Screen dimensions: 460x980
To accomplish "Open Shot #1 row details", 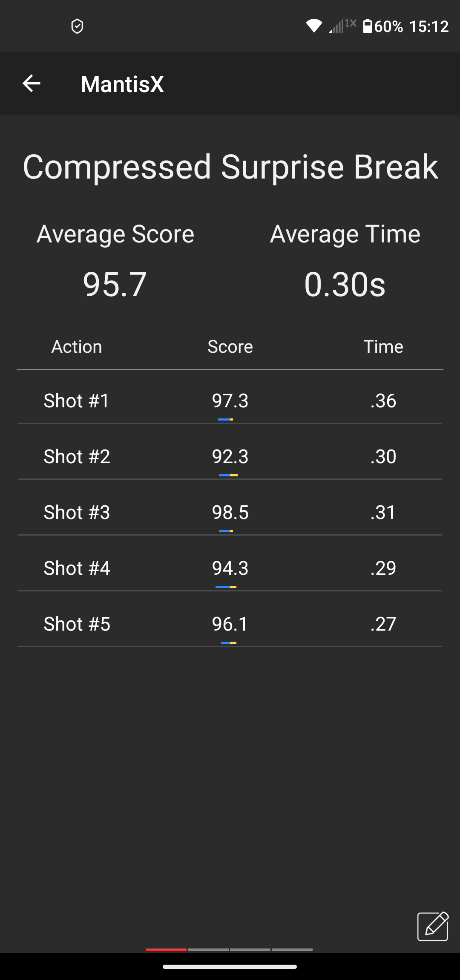I will (77, 401).
